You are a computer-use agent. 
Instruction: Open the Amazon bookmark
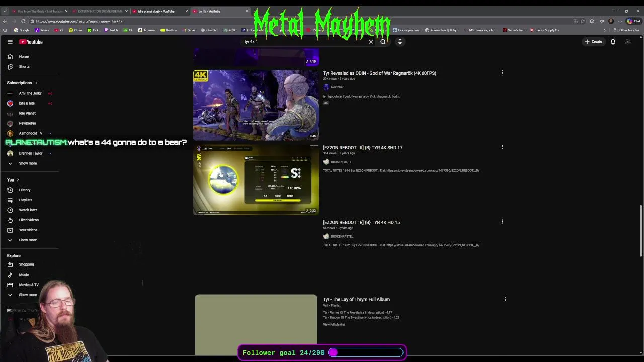(146, 30)
